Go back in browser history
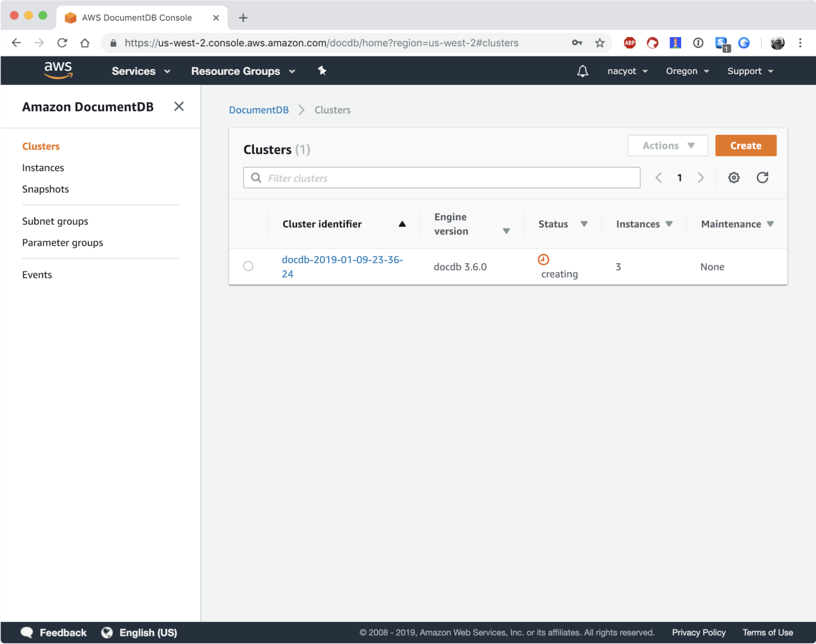Viewport: 816px width, 644px height. [16, 43]
